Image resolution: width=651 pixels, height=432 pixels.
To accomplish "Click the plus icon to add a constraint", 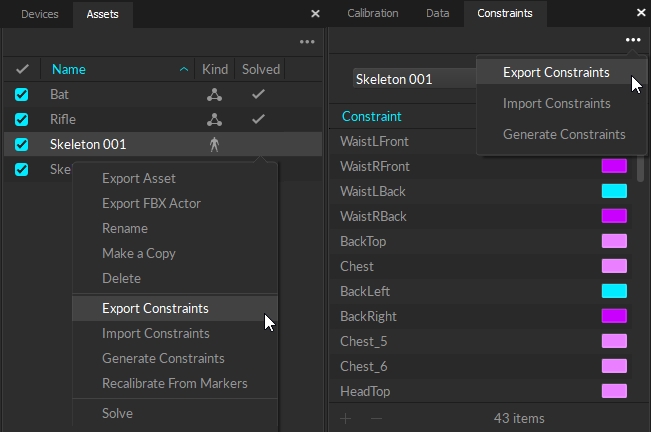I will pyautogui.click(x=346, y=418).
